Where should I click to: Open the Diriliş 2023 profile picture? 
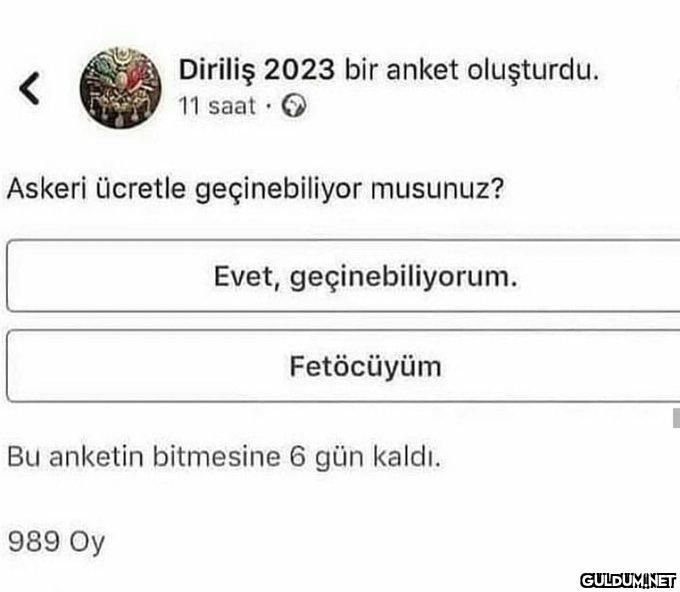coord(121,88)
